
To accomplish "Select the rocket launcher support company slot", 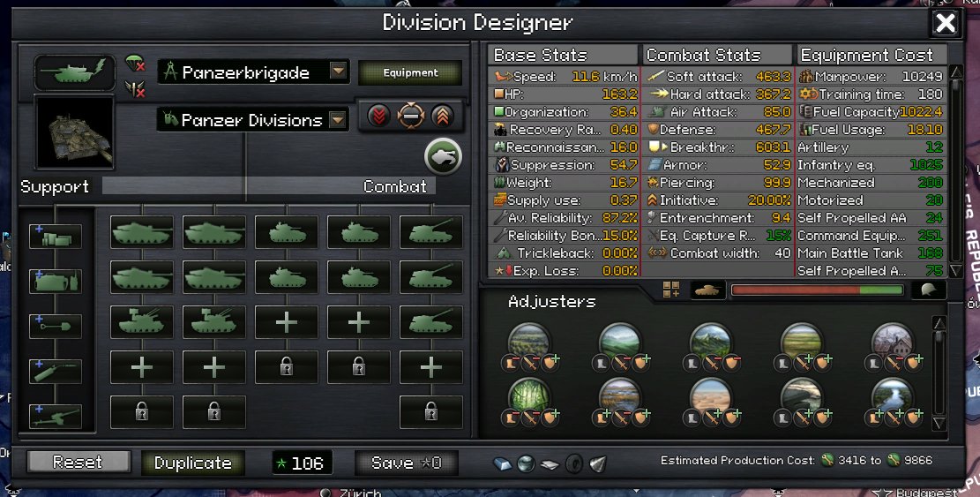I will click(x=55, y=371).
